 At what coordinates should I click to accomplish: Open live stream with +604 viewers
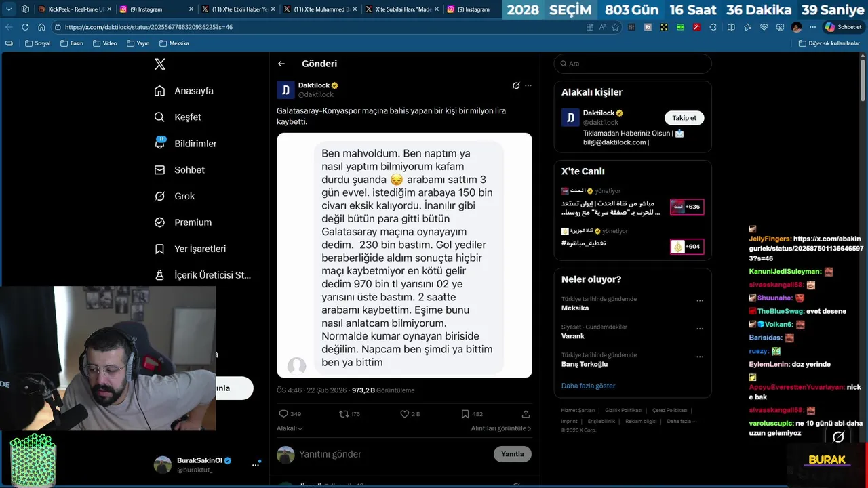click(687, 247)
